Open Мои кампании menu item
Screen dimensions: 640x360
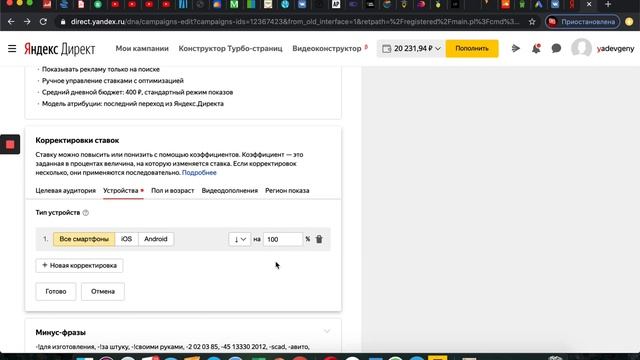point(142,49)
